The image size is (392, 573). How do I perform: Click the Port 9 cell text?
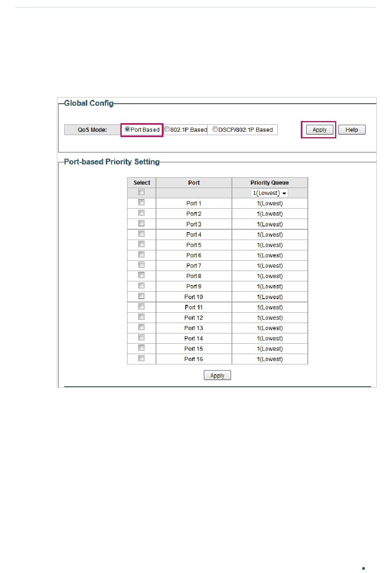[194, 286]
